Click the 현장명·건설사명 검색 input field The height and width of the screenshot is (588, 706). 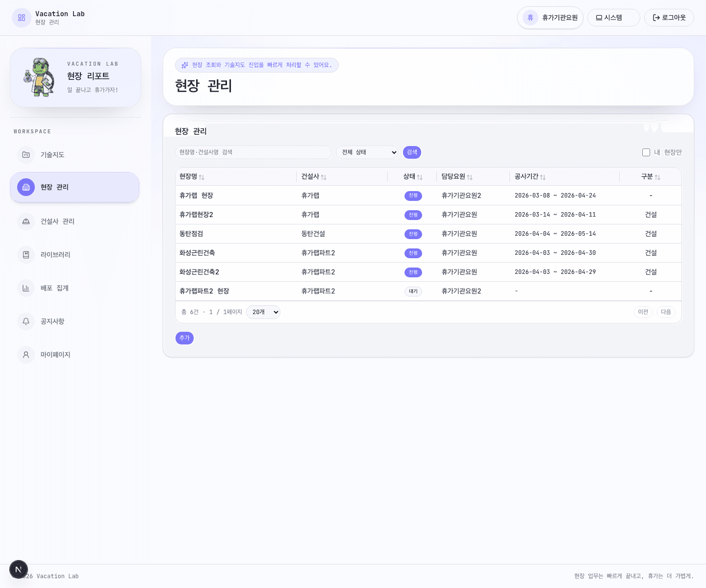tap(253, 152)
